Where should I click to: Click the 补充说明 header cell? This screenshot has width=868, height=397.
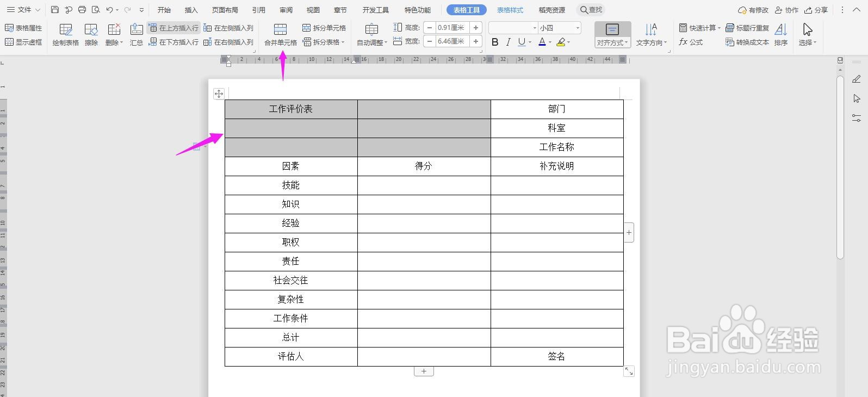557,166
